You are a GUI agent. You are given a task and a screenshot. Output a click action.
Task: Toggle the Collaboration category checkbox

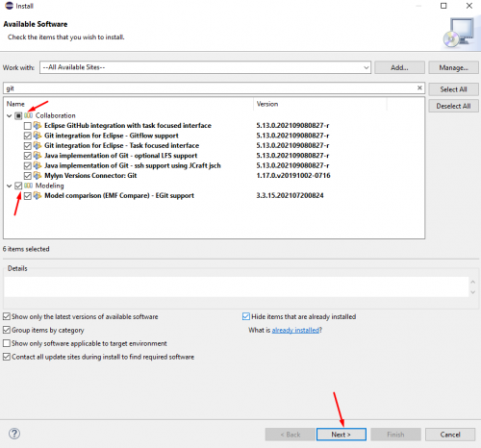pyautogui.click(x=18, y=115)
